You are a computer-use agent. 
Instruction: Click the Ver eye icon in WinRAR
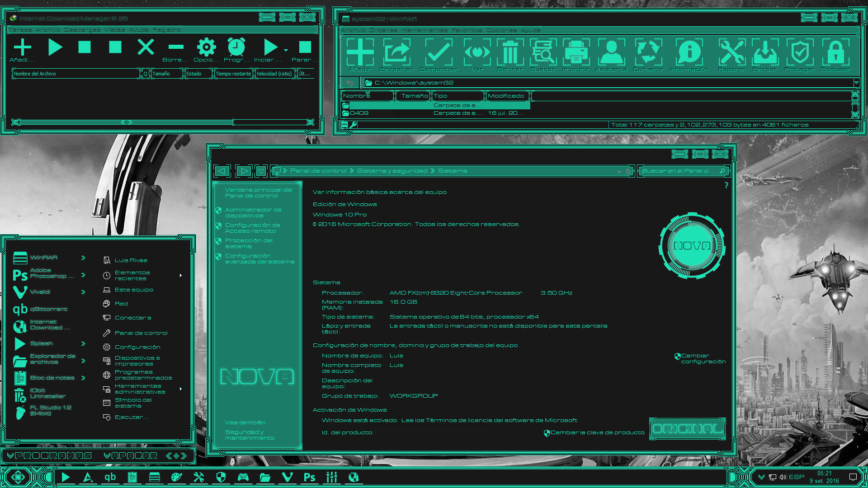477,52
